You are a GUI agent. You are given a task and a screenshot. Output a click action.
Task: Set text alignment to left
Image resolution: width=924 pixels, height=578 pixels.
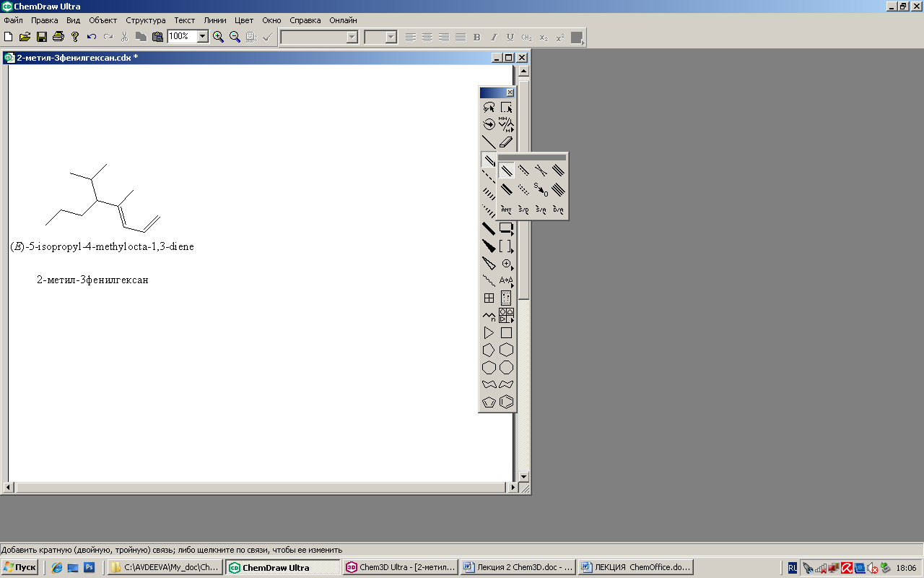tap(411, 37)
